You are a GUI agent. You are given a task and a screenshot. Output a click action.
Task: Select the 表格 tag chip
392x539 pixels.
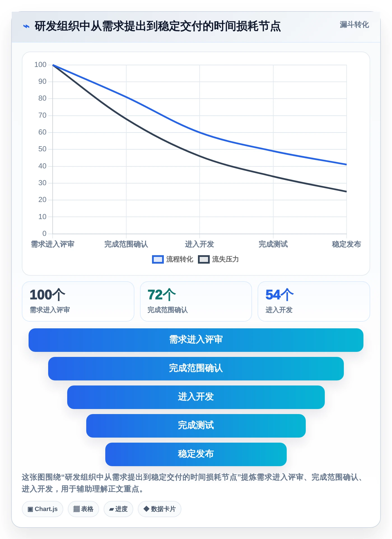(x=83, y=509)
